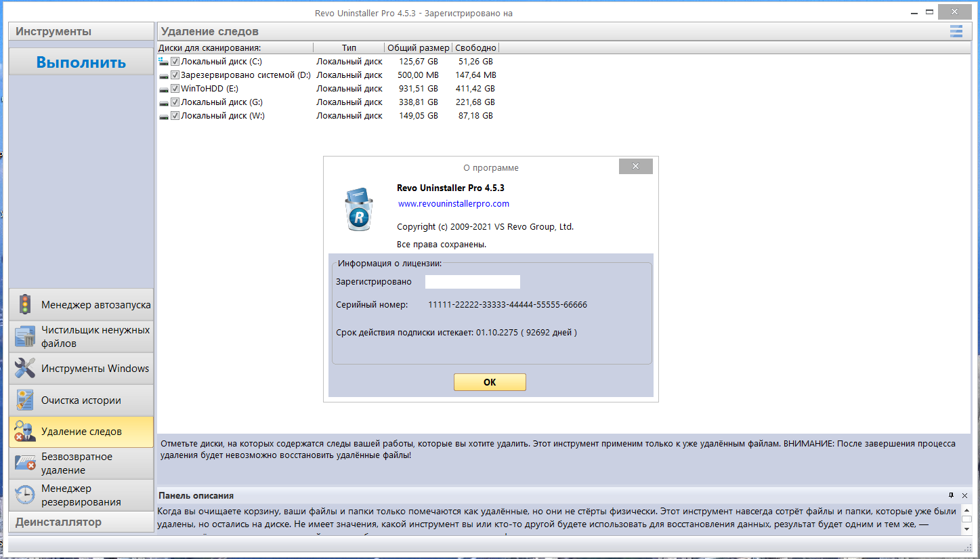Open the Менеджер автозапуска tool
The height and width of the screenshot is (559, 980).
81,304
